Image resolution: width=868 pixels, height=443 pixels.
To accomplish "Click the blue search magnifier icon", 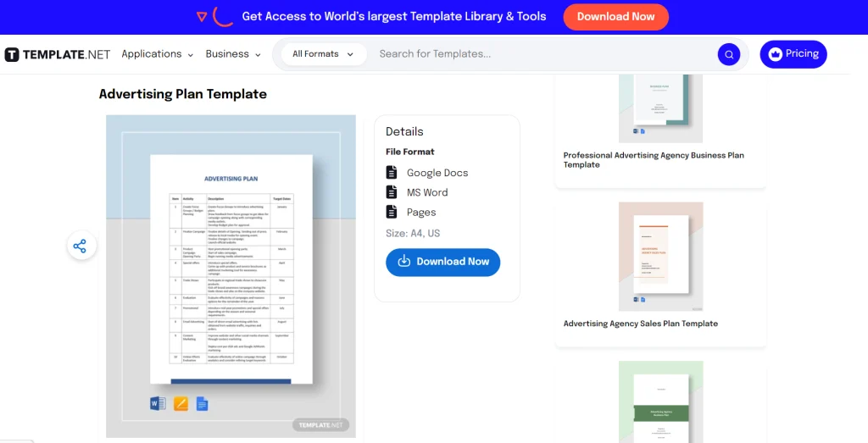I will [728, 54].
